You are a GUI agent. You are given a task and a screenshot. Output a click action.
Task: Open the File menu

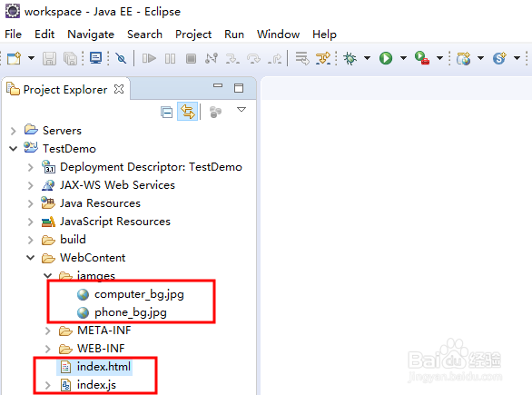pyautogui.click(x=14, y=35)
